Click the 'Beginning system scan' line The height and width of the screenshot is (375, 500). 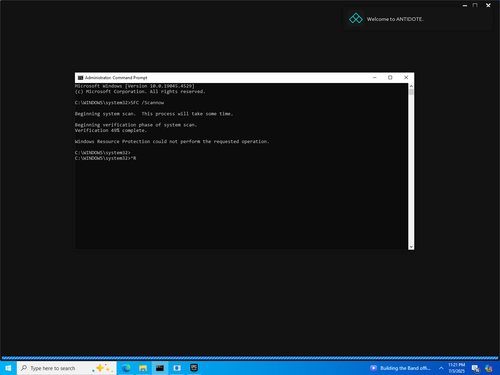tap(154, 114)
